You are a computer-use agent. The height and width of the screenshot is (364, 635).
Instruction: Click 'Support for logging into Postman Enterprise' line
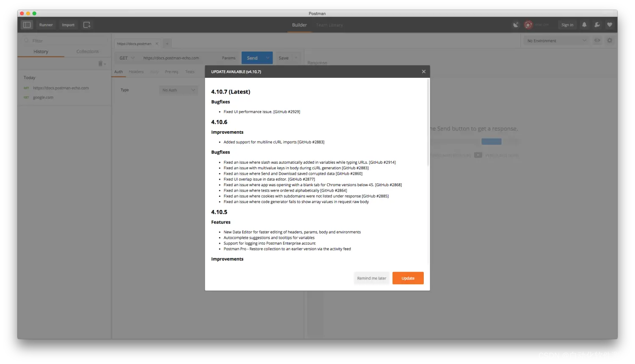(x=270, y=243)
